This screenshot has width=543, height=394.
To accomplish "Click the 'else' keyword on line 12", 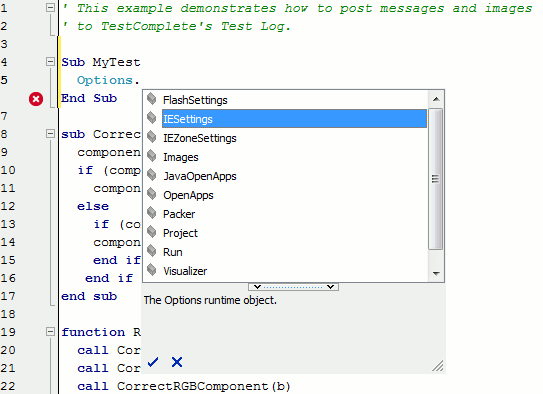I will coord(93,206).
